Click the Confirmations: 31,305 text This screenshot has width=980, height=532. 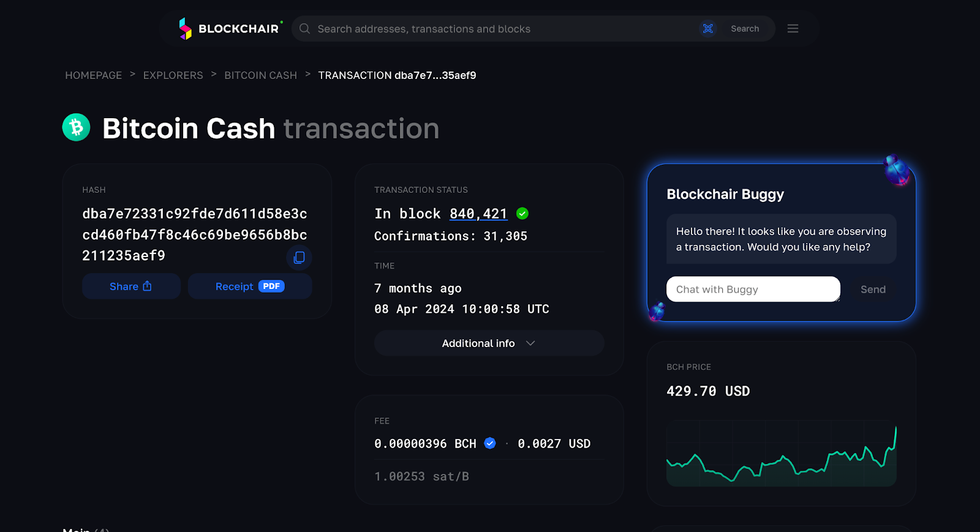coord(451,236)
